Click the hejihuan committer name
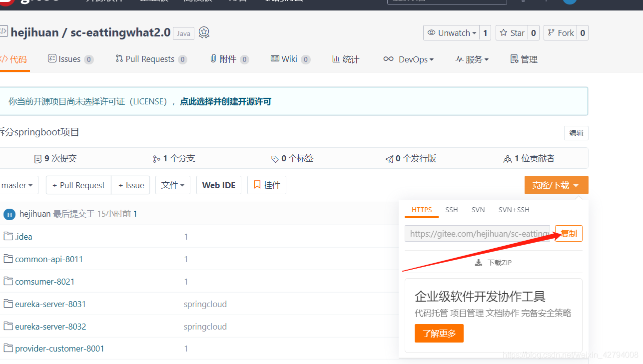Image resolution: width=643 pixels, height=364 pixels. (x=35, y=214)
